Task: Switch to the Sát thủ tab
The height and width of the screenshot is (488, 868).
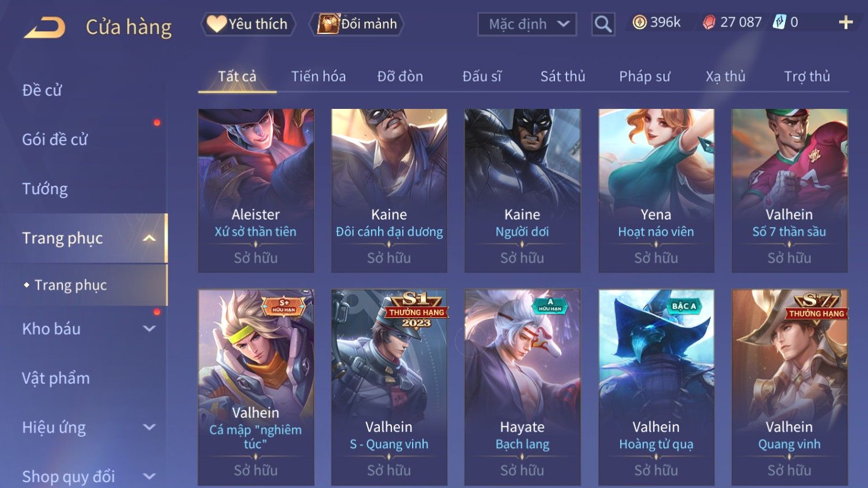Action: [563, 76]
